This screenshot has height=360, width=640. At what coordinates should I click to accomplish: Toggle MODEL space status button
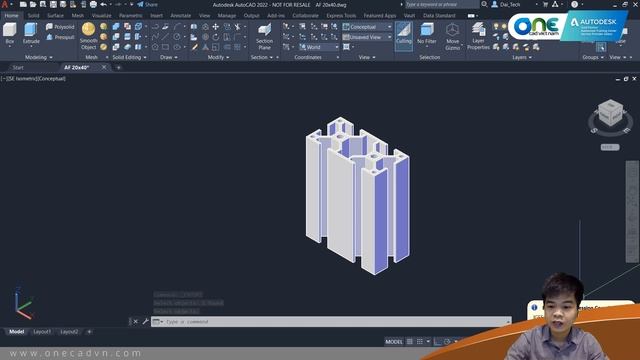point(394,342)
